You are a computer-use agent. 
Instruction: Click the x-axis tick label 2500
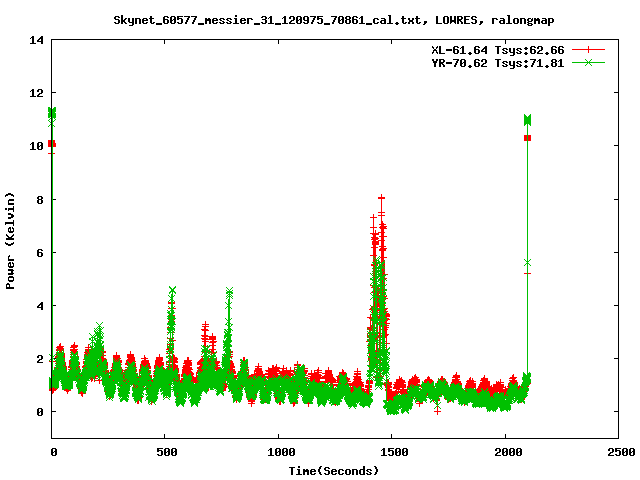[x=621, y=452]
